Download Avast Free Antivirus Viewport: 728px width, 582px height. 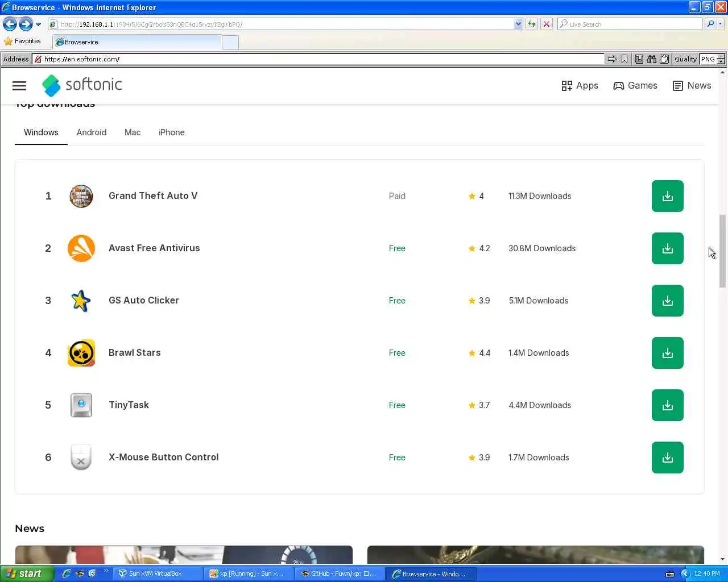pyautogui.click(x=668, y=248)
